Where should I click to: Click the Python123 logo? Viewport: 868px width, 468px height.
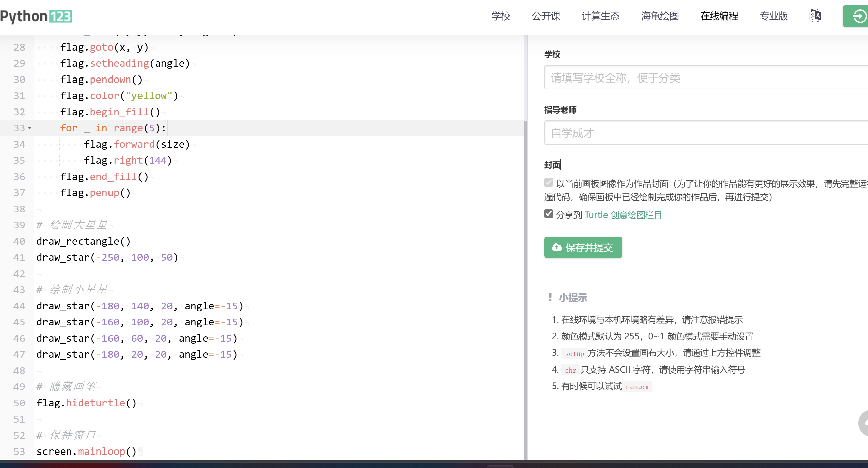coord(36,16)
